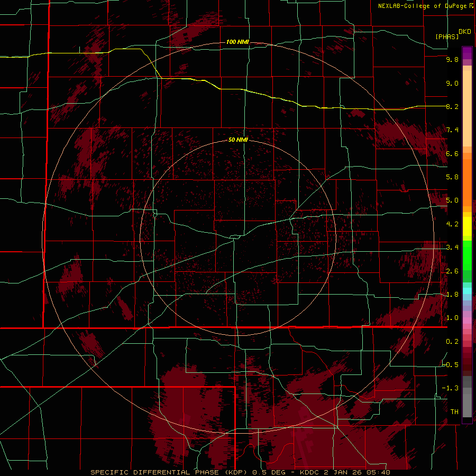Click the 2.6 value on the color scale
The height and width of the screenshot is (476, 476).
[452, 271]
